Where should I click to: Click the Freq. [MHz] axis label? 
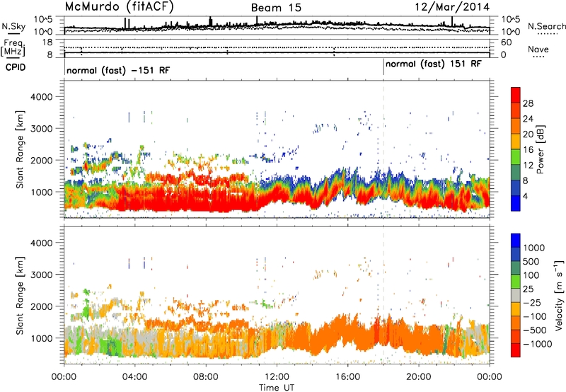coord(13,48)
